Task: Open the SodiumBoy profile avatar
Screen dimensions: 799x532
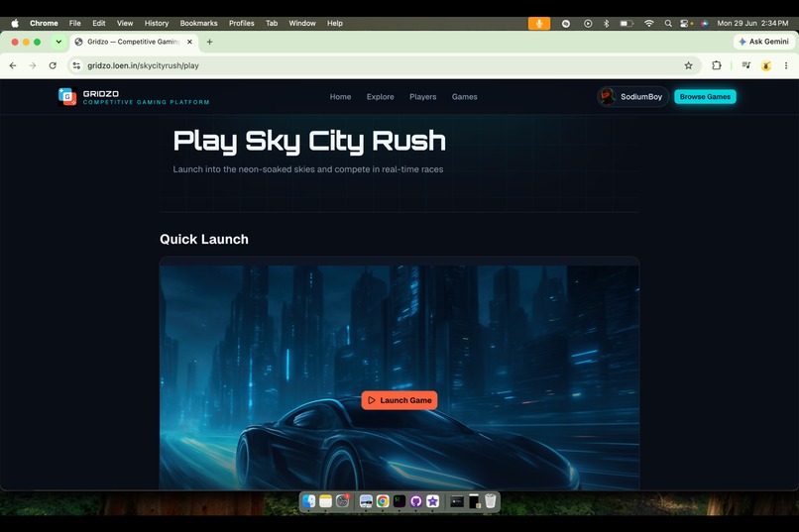Action: point(607,97)
